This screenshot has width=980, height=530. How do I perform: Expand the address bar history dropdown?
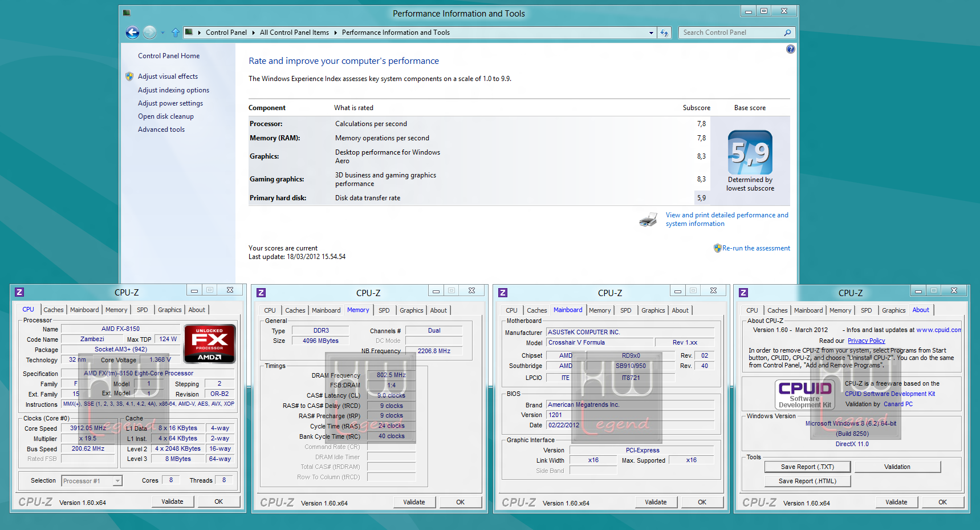(x=651, y=33)
